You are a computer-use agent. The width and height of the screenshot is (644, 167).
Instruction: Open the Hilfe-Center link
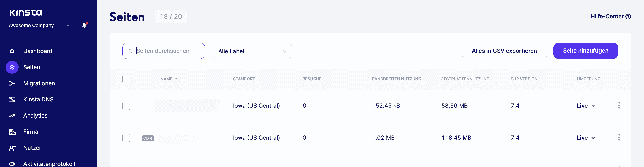pyautogui.click(x=610, y=17)
